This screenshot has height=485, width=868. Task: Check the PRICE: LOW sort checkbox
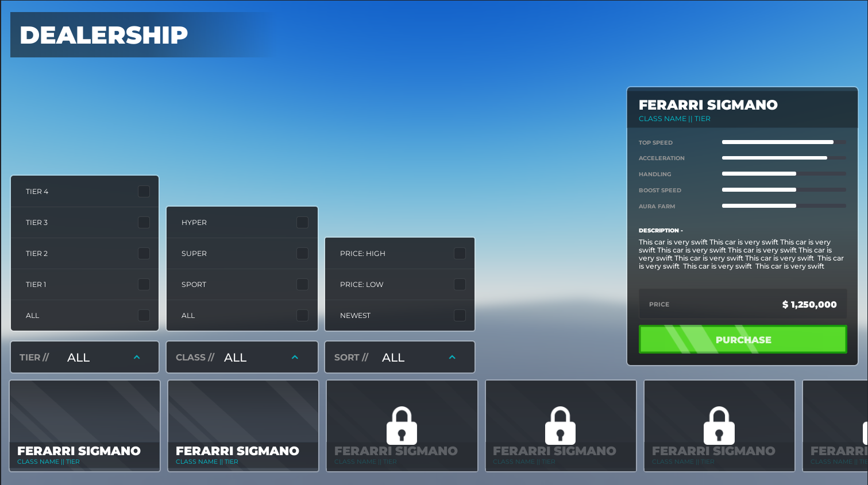[460, 284]
